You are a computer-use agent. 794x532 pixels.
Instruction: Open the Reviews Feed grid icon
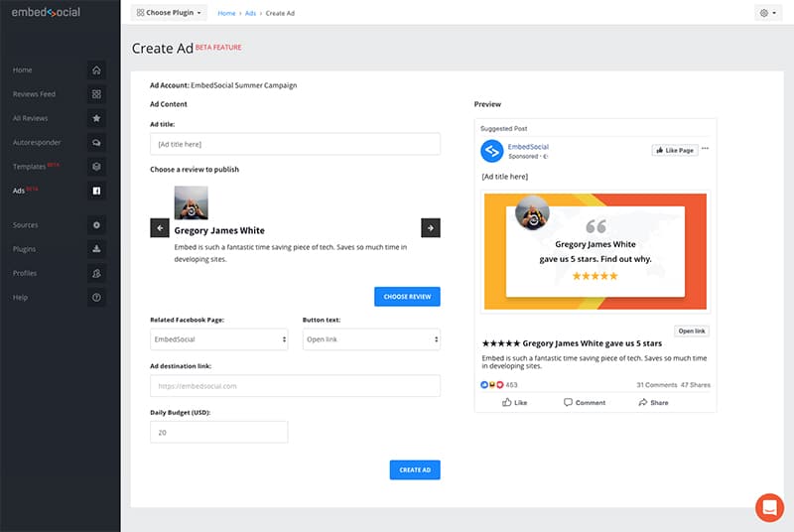pos(96,94)
